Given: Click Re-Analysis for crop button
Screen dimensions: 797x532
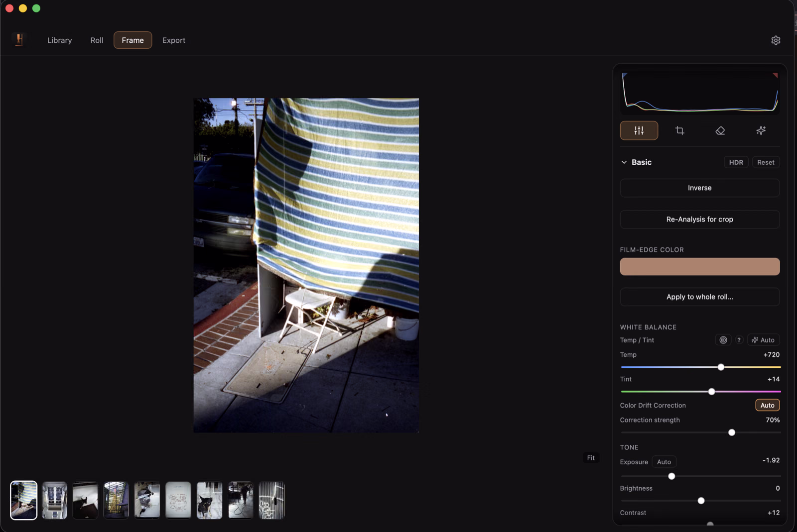Looking at the screenshot, I should tap(699, 219).
